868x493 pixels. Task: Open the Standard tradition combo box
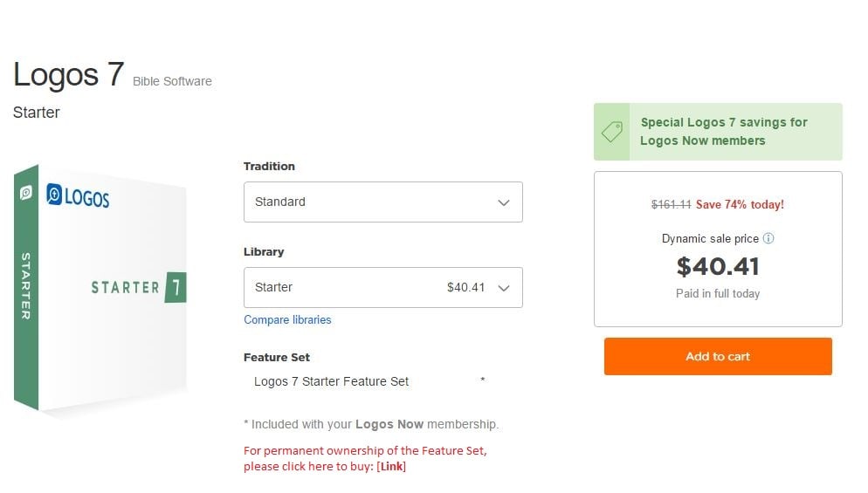click(382, 202)
